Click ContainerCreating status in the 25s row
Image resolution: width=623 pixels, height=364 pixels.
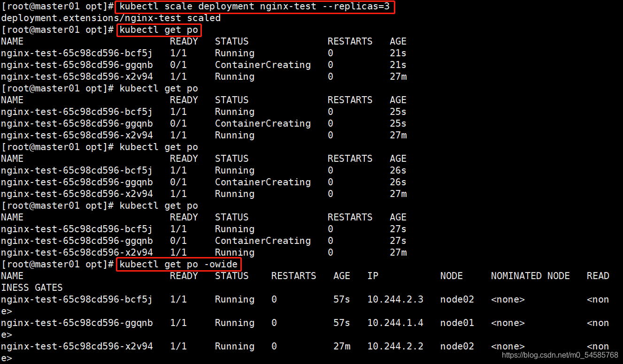(x=263, y=123)
